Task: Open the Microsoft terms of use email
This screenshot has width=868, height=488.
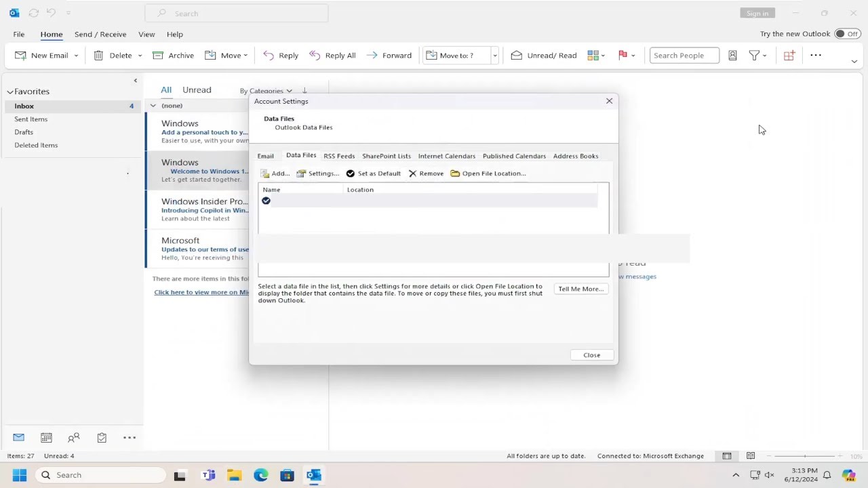Action: tap(197, 249)
